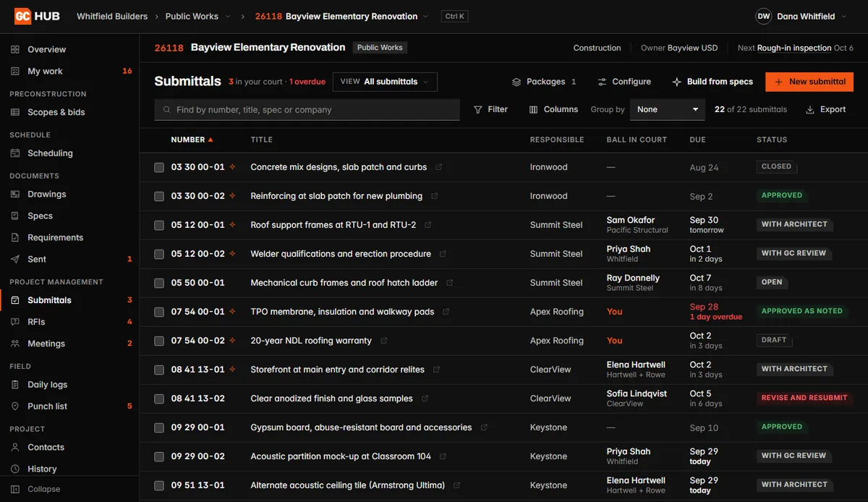Screen dimensions: 868x502
Task: Click the GC HUB logo
Action: (37, 16)
